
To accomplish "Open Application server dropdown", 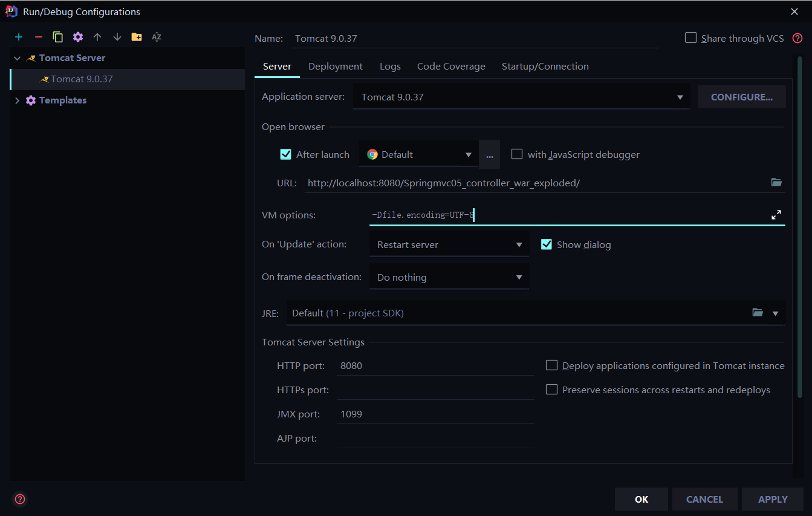I will (521, 97).
